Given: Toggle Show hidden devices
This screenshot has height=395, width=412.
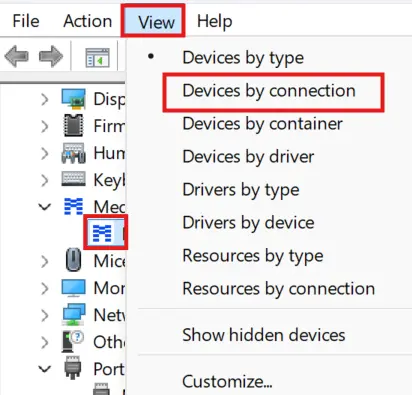Looking at the screenshot, I should (264, 335).
